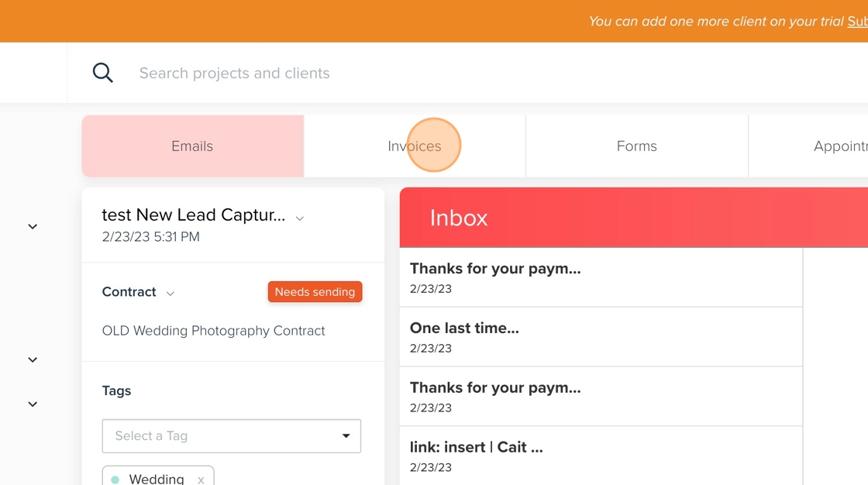Image resolution: width=868 pixels, height=485 pixels.
Task: Click the Wedding tag color dot
Action: [115, 480]
